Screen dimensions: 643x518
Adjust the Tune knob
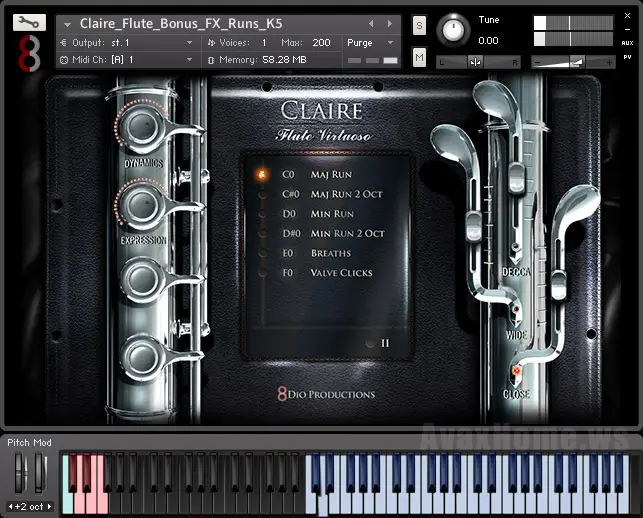point(453,30)
